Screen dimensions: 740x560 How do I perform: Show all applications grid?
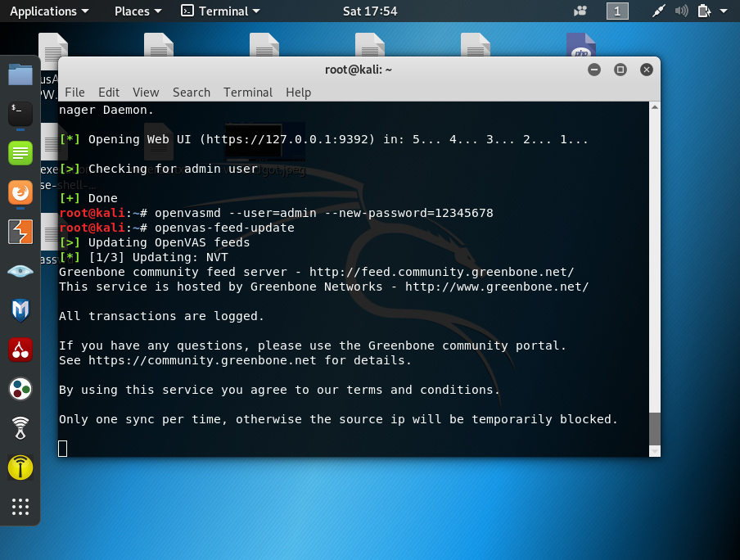coord(20,507)
